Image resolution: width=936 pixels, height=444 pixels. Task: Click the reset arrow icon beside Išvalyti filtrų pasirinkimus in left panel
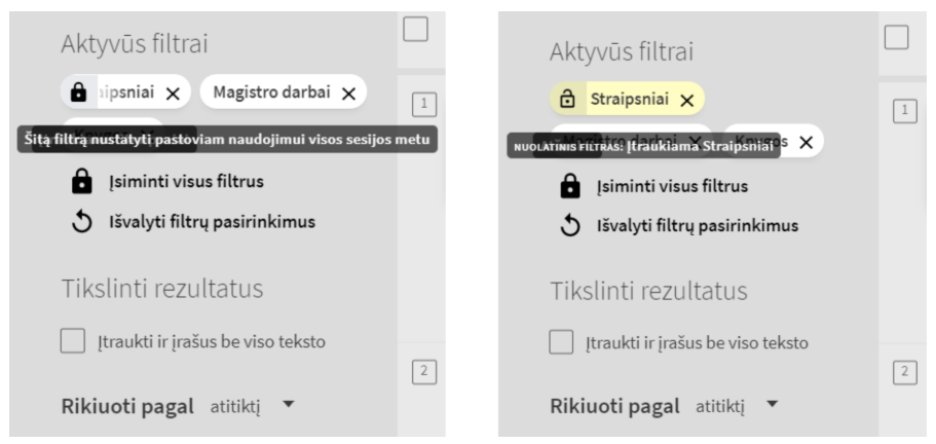coord(80,221)
